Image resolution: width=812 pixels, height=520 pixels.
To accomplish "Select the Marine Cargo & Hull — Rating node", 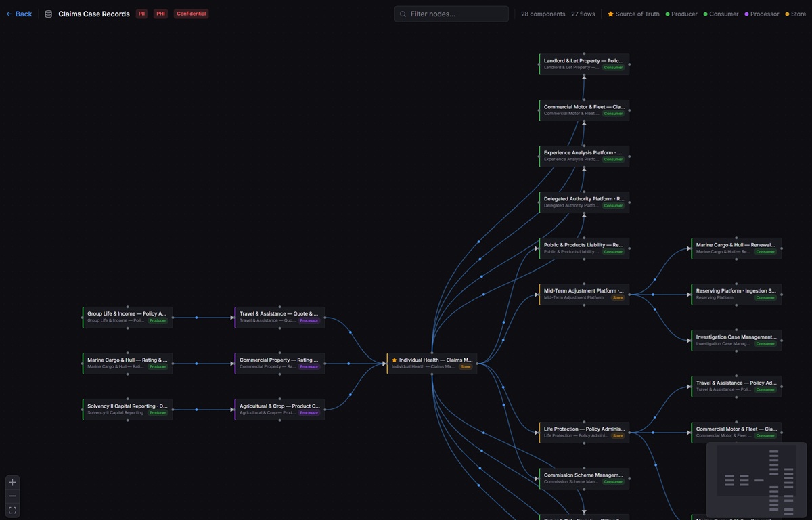I will point(128,364).
